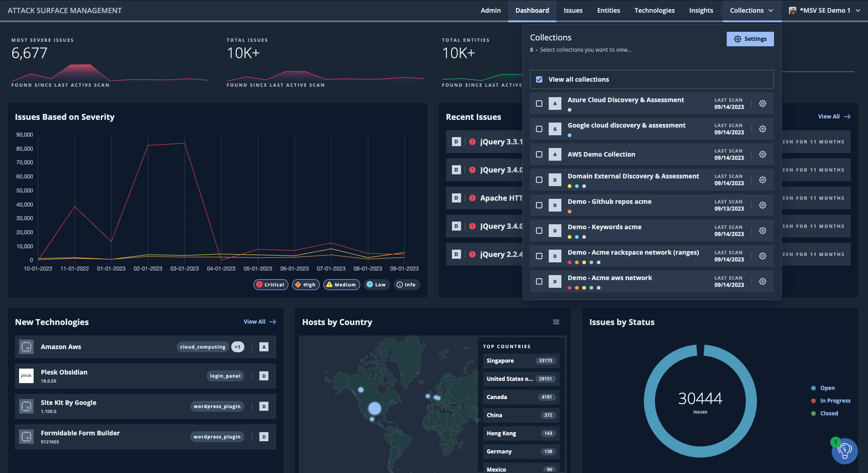The width and height of the screenshot is (868, 473).
Task: Click the A avatar of Azure Cloud Discovery
Action: [555, 103]
